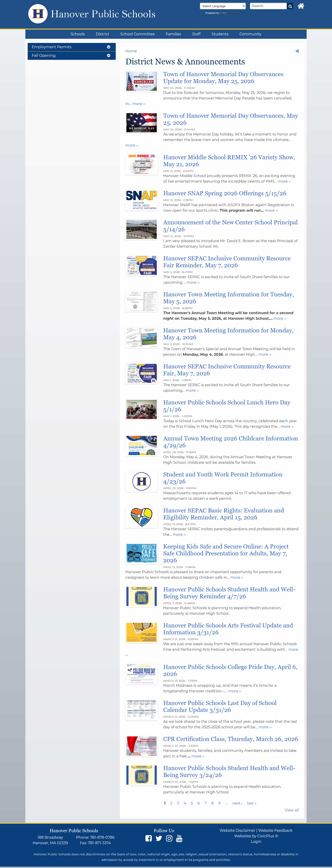Image resolution: width=332 pixels, height=868 pixels.
Task: Open the Instagram icon in footer
Action: tap(169, 838)
